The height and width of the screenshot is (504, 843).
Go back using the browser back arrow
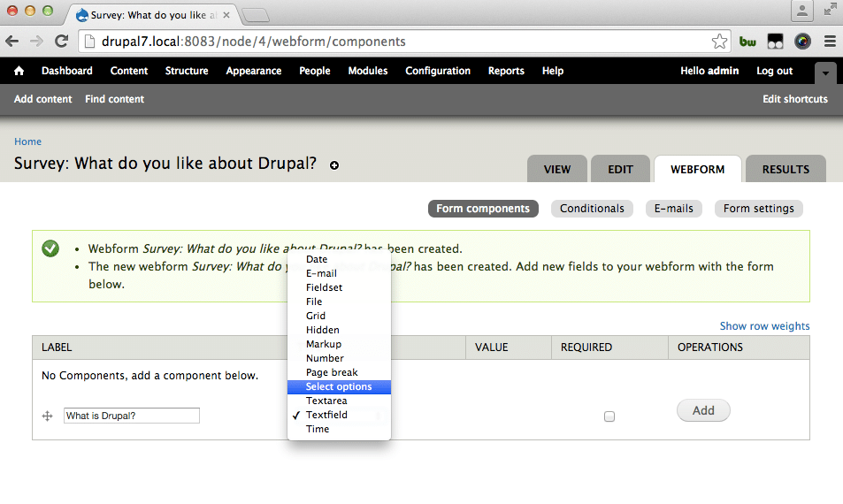tap(12, 42)
